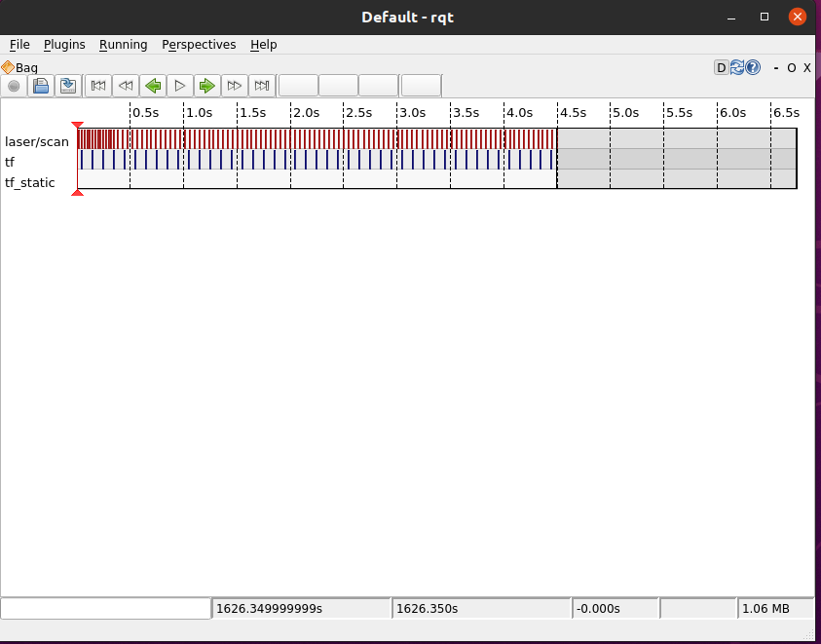Image resolution: width=821 pixels, height=644 pixels.
Task: Close the Bag plugin with X button
Action: point(806,67)
